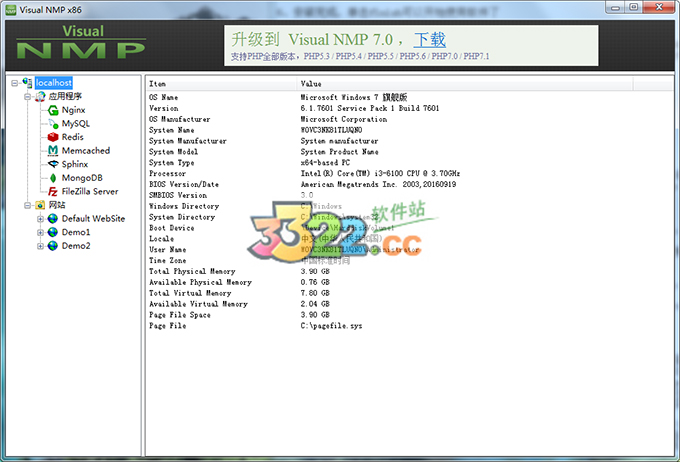Expand the Default WebSite node

pos(40,219)
